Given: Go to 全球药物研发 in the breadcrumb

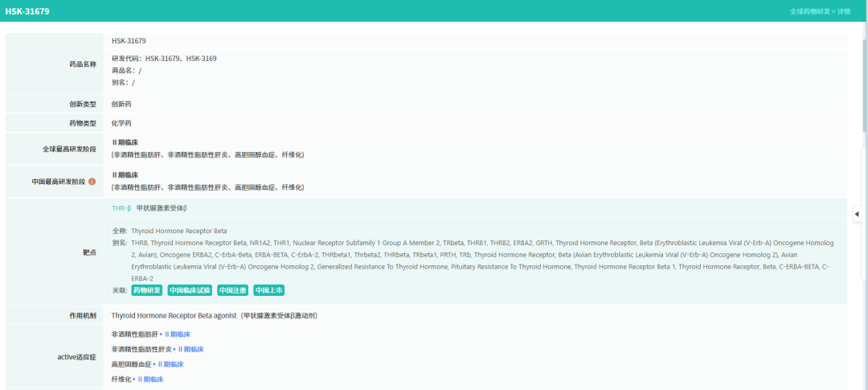Looking at the screenshot, I should pos(810,11).
